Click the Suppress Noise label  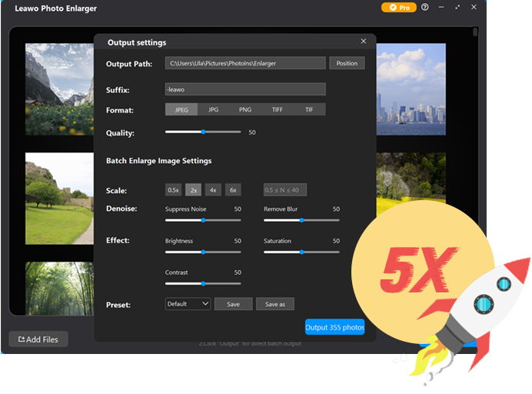185,209
